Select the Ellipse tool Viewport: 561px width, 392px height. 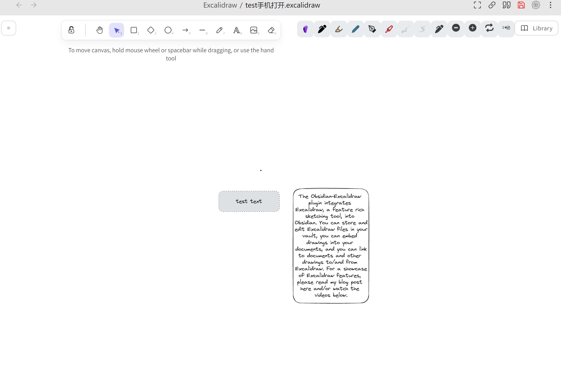168,30
